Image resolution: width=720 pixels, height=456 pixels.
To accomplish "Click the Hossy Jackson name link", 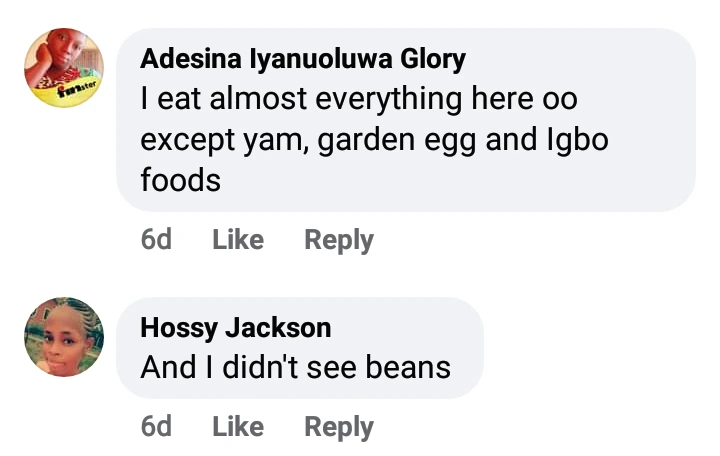I will 235,328.
